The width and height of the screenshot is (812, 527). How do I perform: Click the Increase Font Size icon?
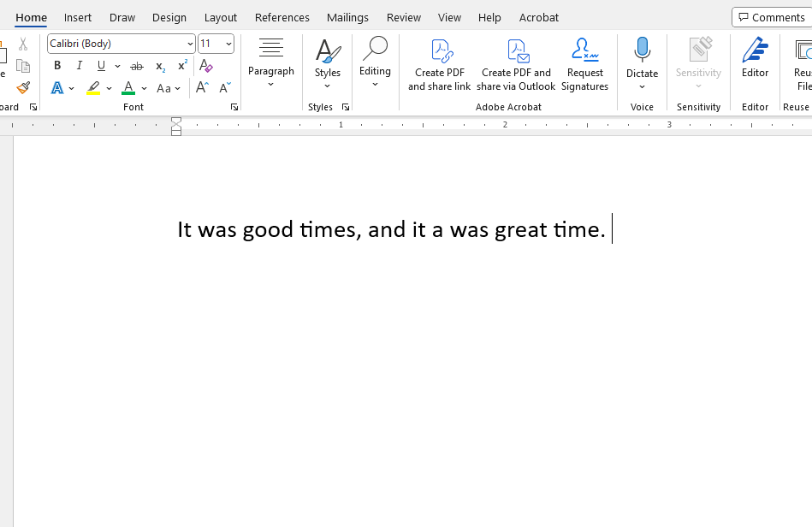tap(202, 88)
